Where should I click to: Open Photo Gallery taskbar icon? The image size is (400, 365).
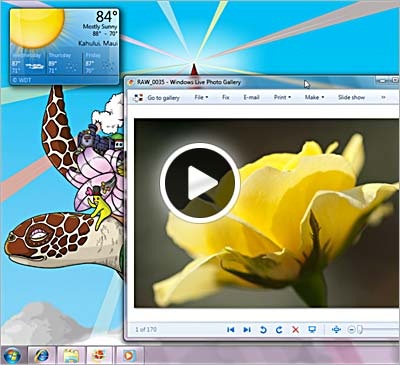click(x=100, y=355)
